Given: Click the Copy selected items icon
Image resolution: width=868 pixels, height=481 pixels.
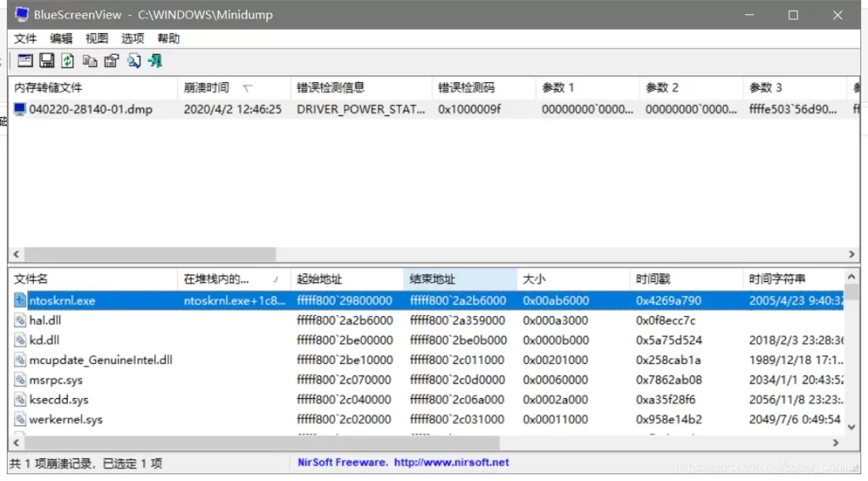Looking at the screenshot, I should click(90, 61).
